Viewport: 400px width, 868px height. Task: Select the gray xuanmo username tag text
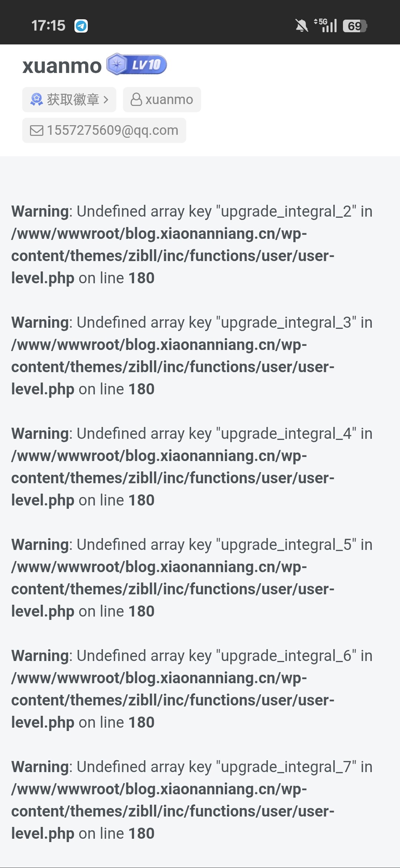(x=169, y=100)
